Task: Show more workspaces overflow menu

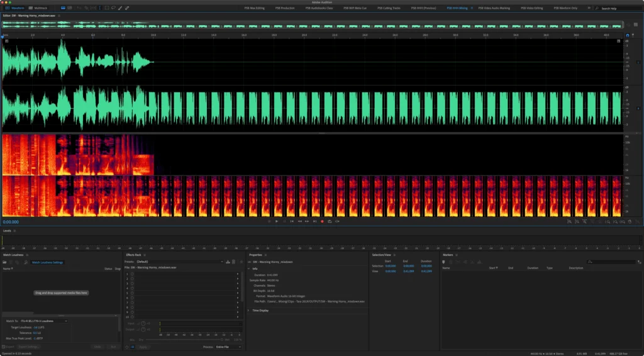Action: 589,8
